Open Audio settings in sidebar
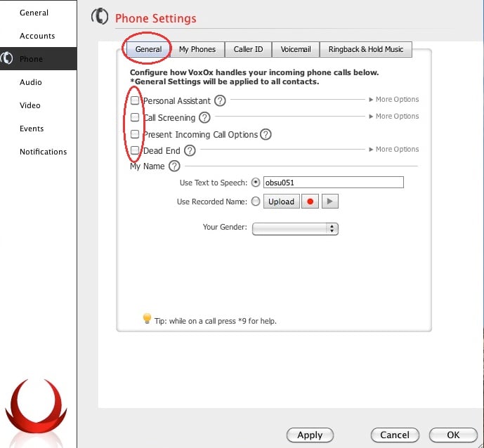Viewport: 484px width, 448px height. pyautogui.click(x=31, y=82)
